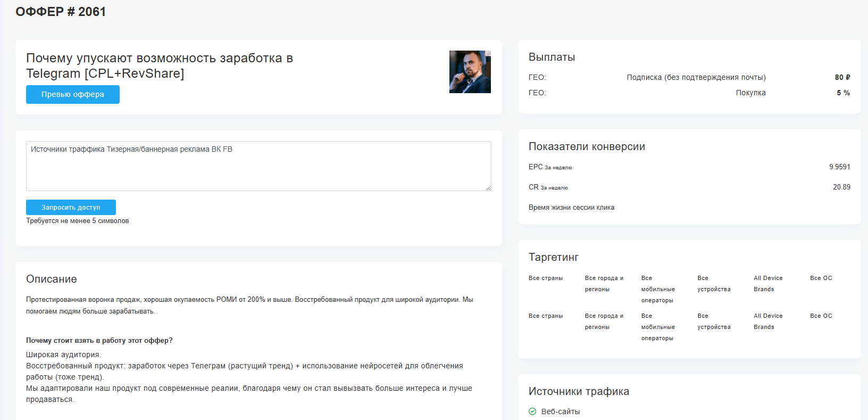
Task: Click the offer title about Telegram earnings
Action: pos(160,65)
